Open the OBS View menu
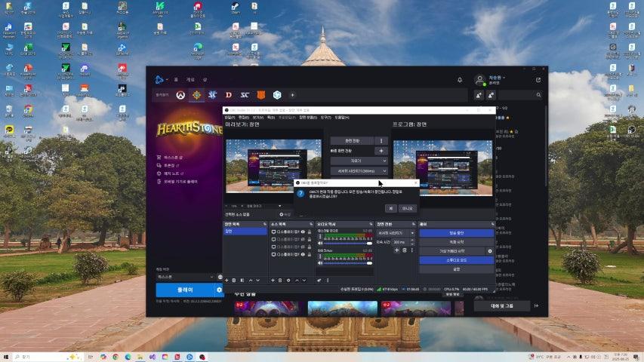 point(258,118)
